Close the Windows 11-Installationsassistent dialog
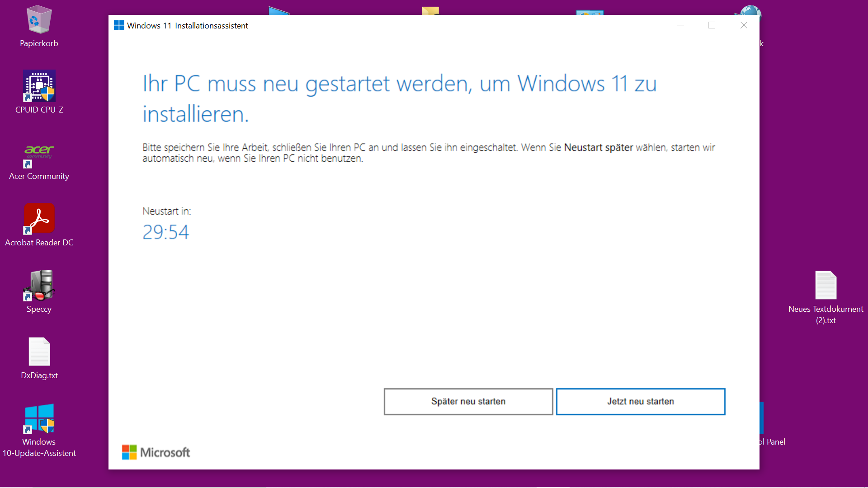 click(744, 25)
